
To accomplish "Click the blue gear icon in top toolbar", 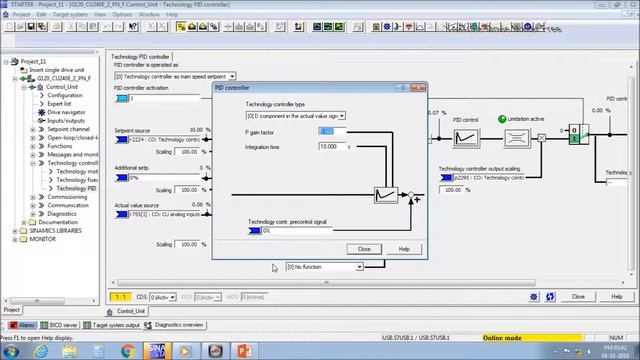I will click(387, 27).
